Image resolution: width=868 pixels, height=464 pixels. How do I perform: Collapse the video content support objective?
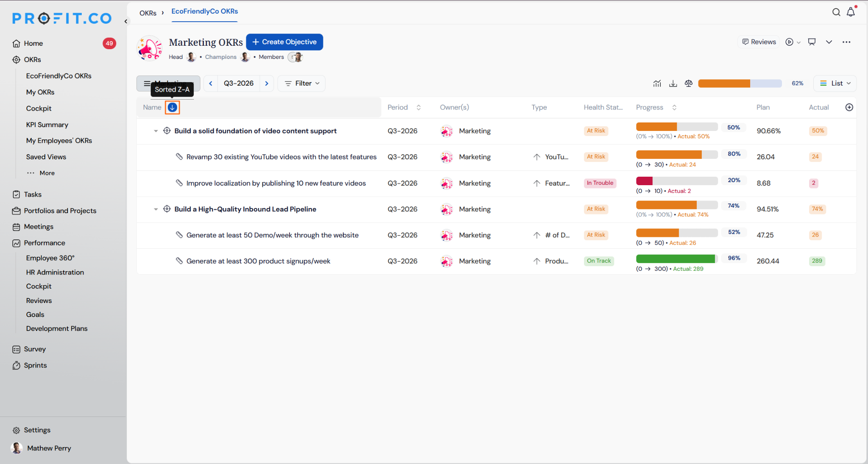pyautogui.click(x=156, y=131)
